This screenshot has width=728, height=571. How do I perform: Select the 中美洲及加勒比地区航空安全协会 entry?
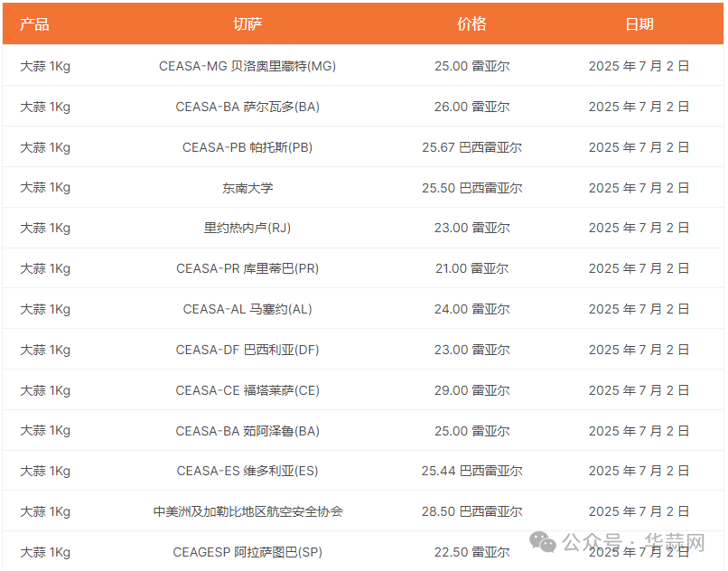247,511
